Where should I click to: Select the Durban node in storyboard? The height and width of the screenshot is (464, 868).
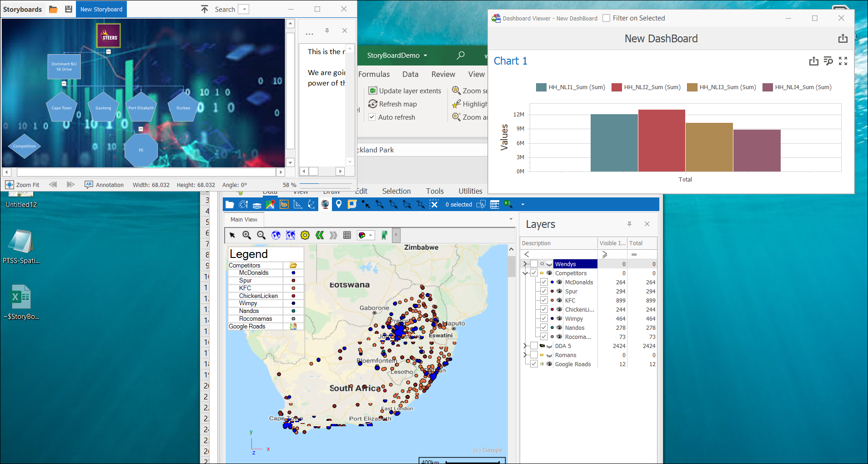[183, 107]
